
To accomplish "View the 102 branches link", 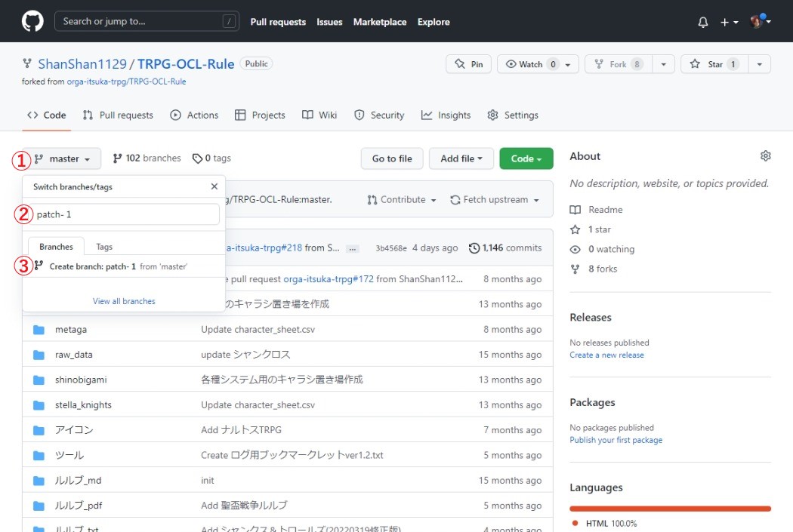I will tap(147, 158).
